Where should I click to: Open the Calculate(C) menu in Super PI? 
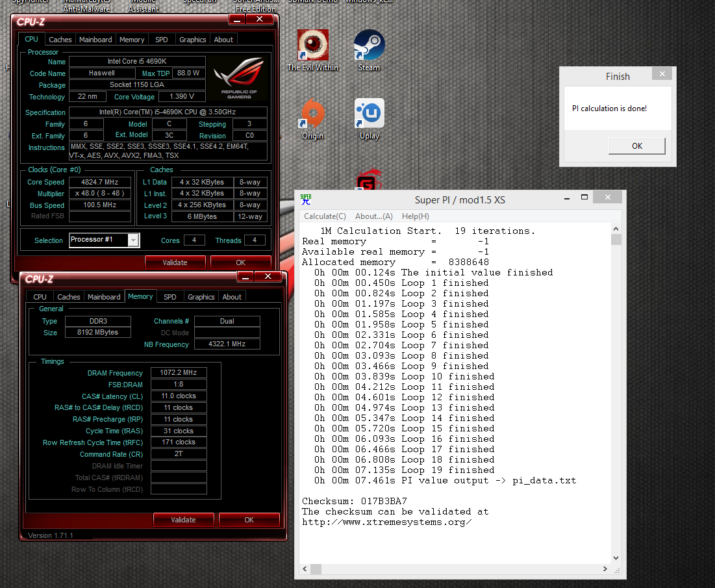pyautogui.click(x=325, y=216)
